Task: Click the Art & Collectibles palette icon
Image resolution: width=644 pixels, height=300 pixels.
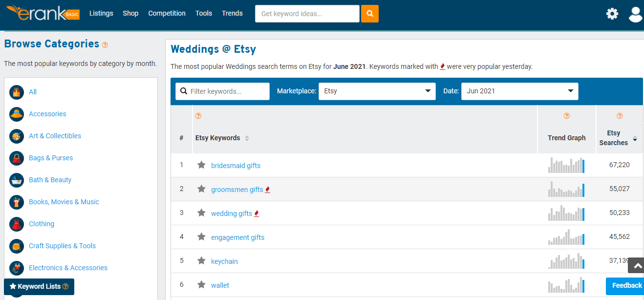Action: click(x=17, y=136)
